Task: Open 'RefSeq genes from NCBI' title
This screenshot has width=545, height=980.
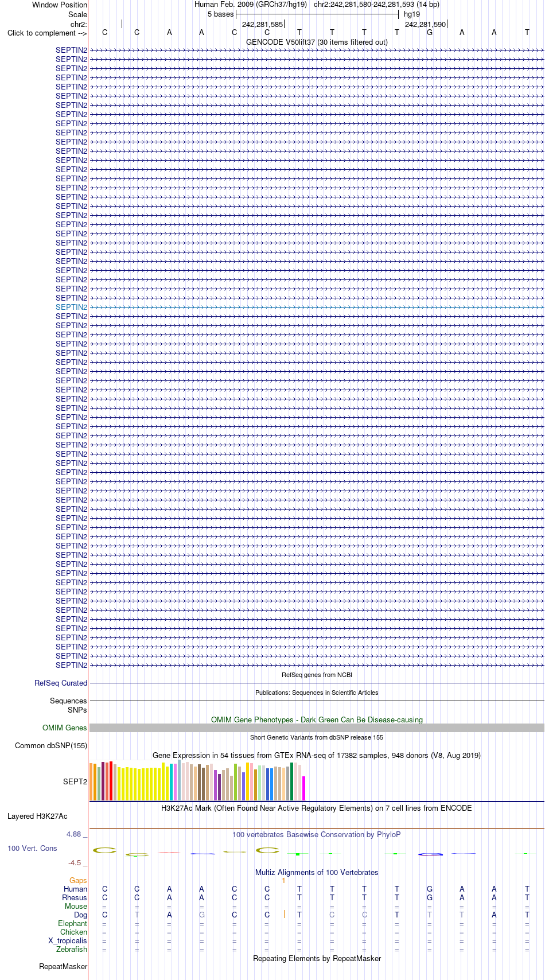Action: (317, 675)
